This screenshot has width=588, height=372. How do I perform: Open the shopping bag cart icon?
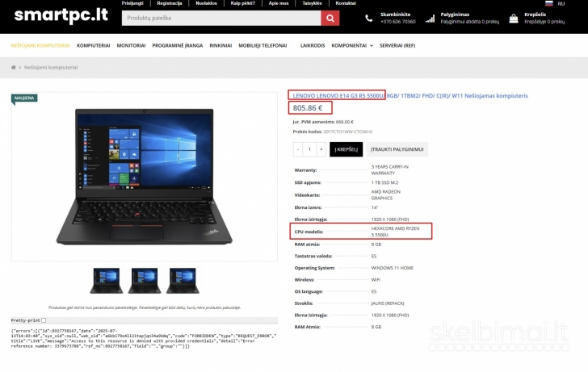[x=514, y=19]
